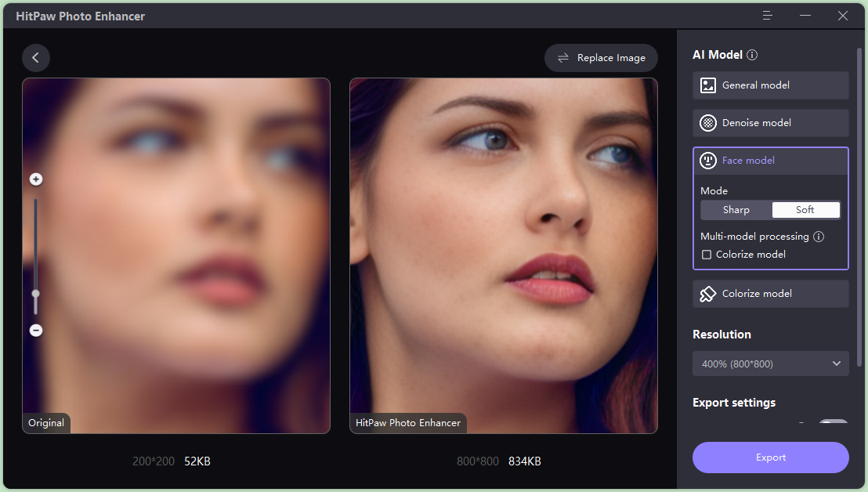
Task: Select the Denoise model option
Action: pos(771,123)
